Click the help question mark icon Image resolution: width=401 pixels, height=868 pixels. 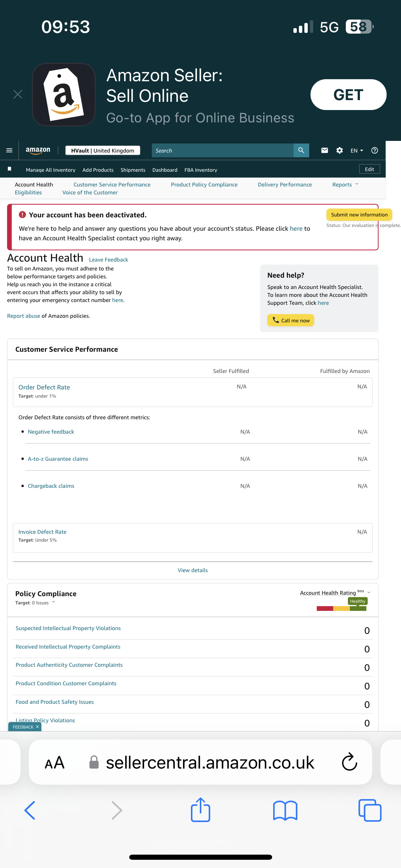375,150
